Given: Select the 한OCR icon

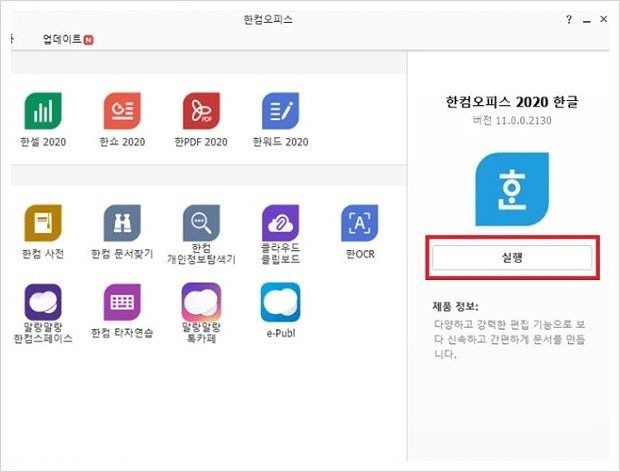Looking at the screenshot, I should pyautogui.click(x=359, y=223).
